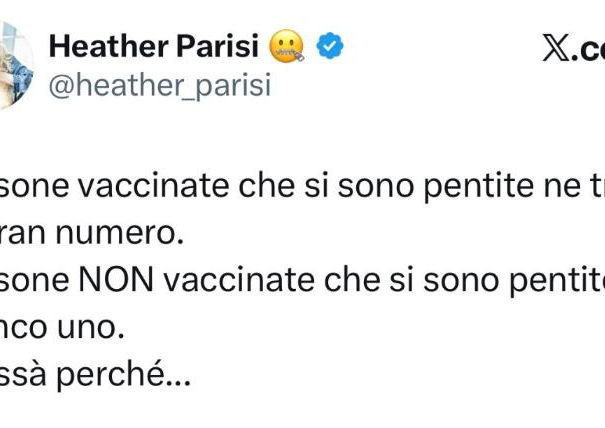Click the X logo at top right
The image size is (605, 428).
557,47
